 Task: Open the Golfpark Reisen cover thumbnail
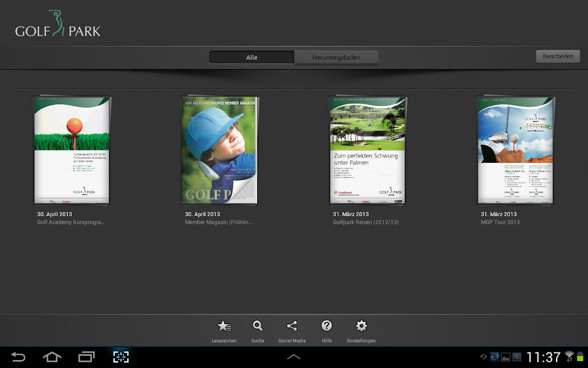coord(367,150)
